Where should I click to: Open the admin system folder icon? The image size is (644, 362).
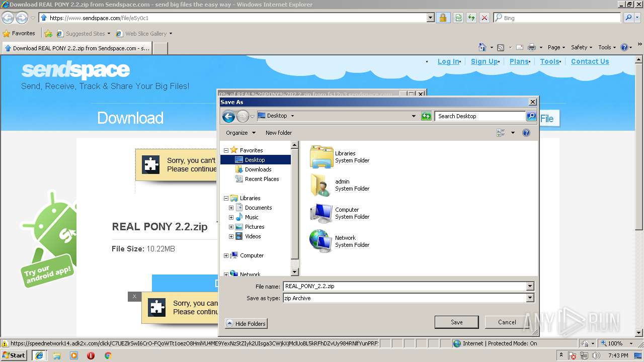[x=321, y=185]
